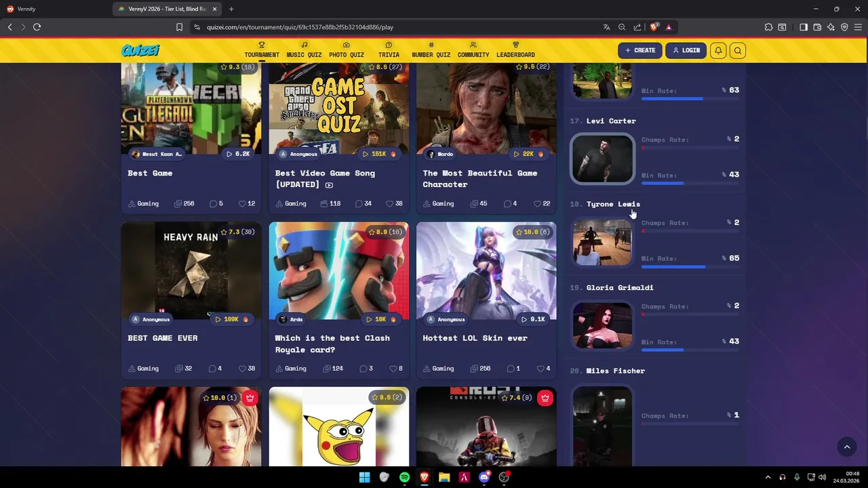Open a new browser tab
868x488 pixels.
click(x=231, y=9)
